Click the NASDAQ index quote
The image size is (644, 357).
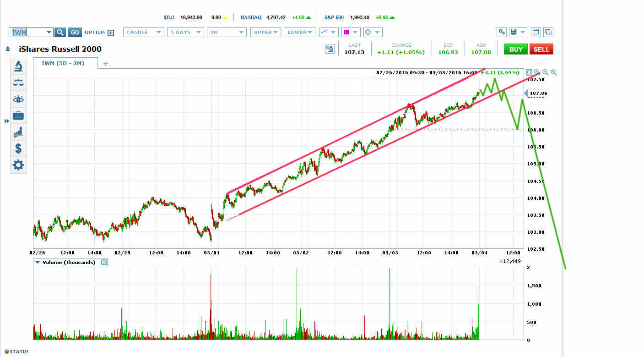pyautogui.click(x=276, y=17)
